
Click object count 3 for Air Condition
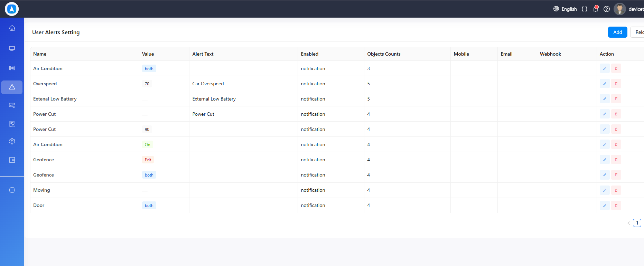click(368, 68)
